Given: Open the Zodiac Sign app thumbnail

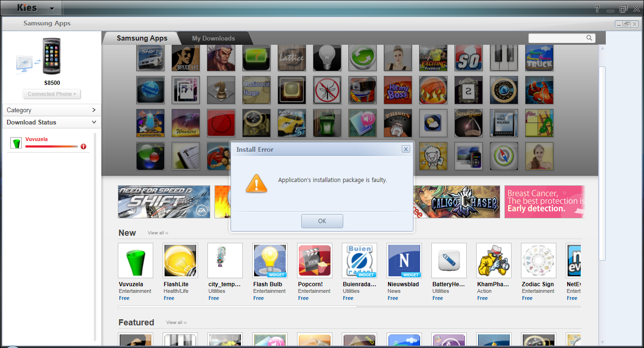Looking at the screenshot, I should (539, 261).
